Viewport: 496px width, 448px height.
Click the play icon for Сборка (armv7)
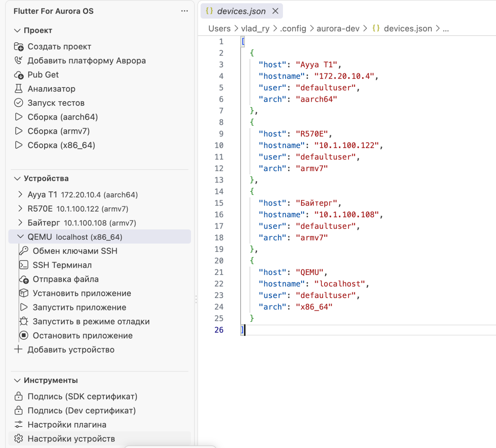19,131
